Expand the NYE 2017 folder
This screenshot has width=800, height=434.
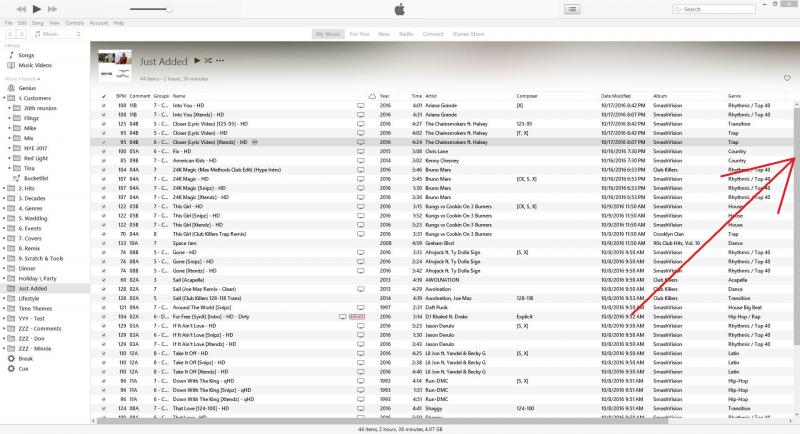(x=9, y=148)
